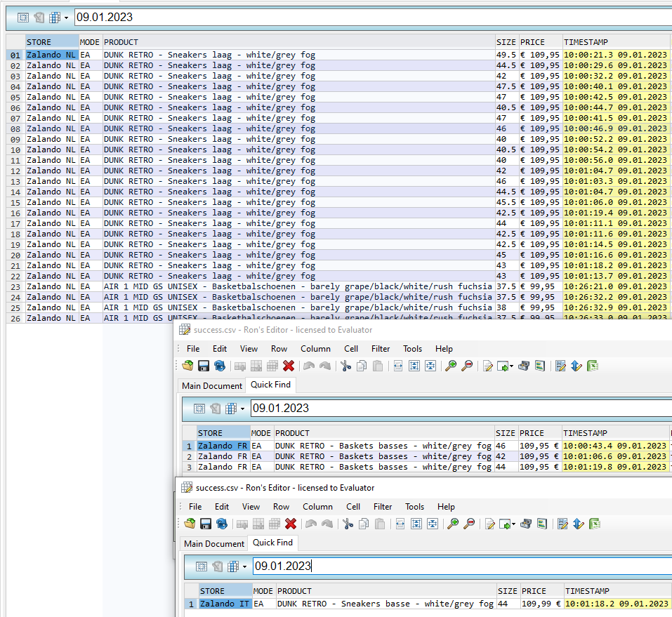The image size is (672, 617).
Task: Select row 2 header in Zalando FR table
Action: [189, 456]
